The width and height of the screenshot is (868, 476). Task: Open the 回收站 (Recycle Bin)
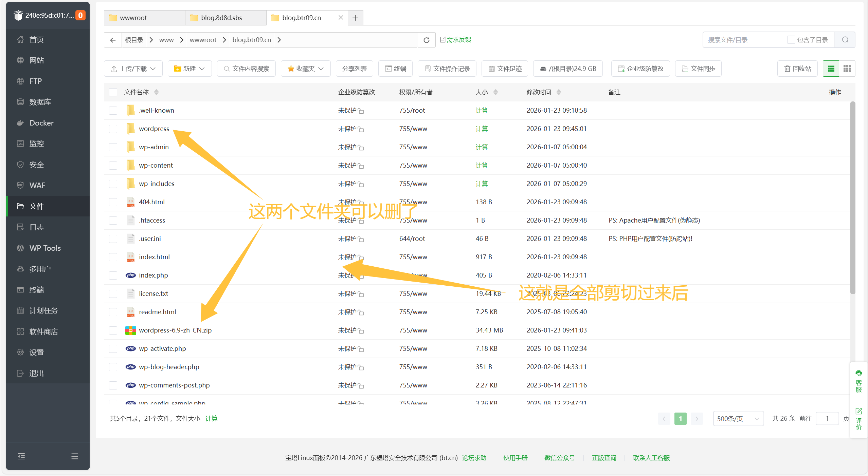click(x=797, y=68)
